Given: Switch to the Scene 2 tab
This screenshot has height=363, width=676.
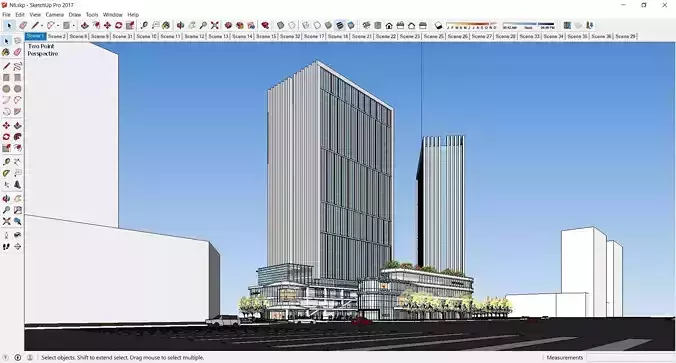Looking at the screenshot, I should tap(56, 36).
